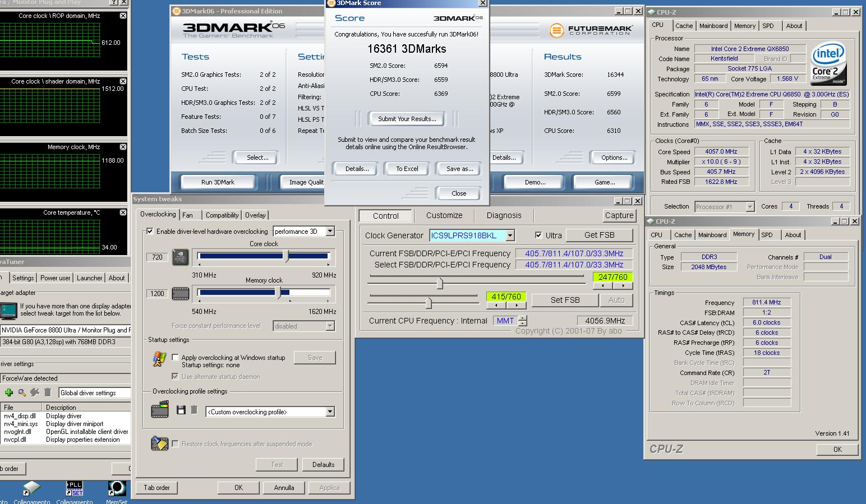
Task: Click the To Excel button
Action: [x=407, y=169]
